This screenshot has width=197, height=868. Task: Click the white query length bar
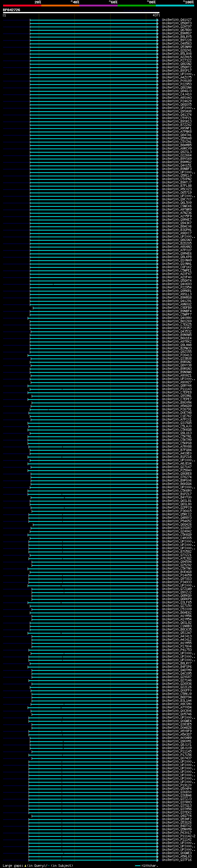pos(81,12)
